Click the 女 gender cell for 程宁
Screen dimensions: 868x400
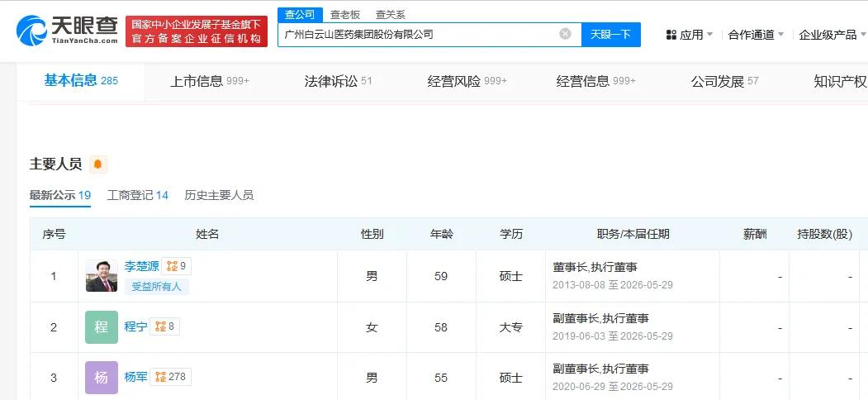point(372,327)
